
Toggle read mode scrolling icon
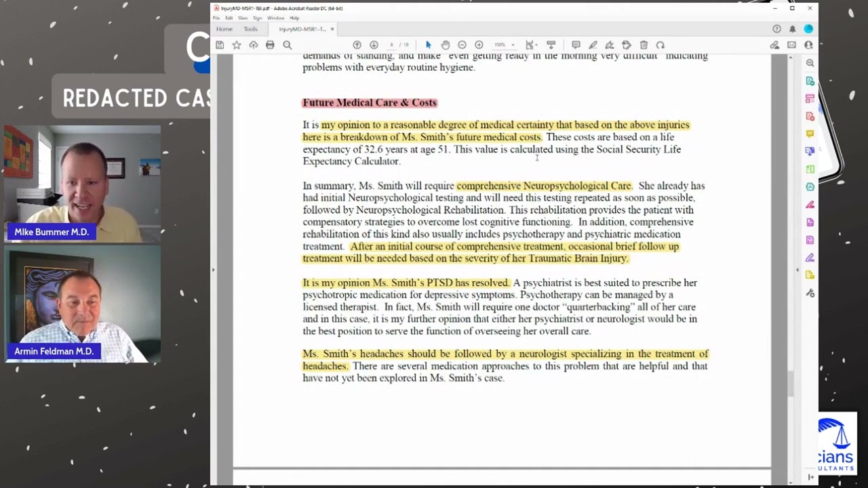point(551,45)
